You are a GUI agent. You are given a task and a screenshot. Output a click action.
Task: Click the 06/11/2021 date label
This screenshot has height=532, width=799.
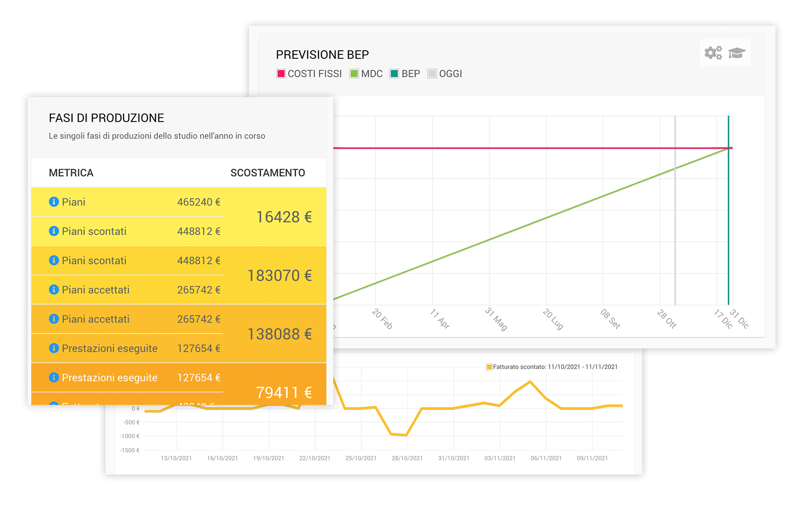tap(546, 458)
